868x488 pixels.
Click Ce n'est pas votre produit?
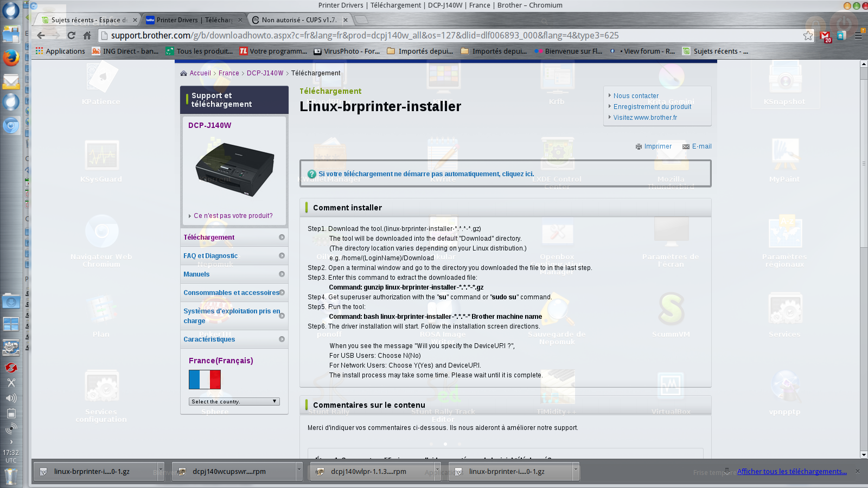tap(233, 216)
